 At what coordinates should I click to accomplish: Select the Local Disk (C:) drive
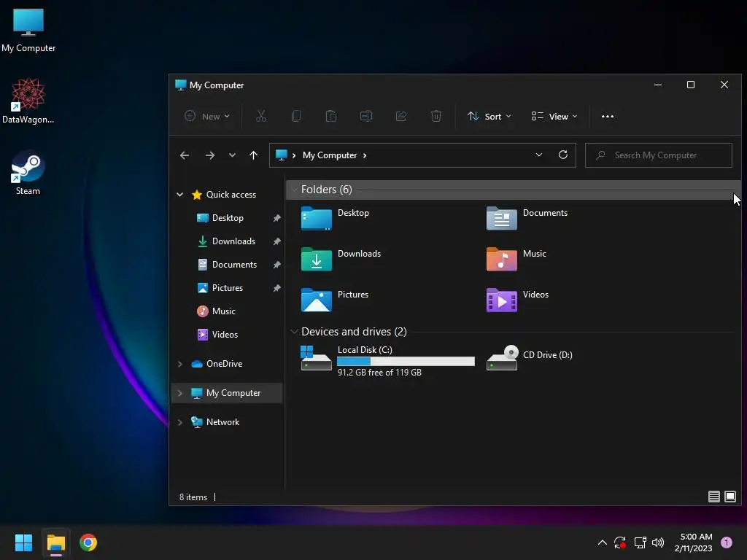pyautogui.click(x=388, y=360)
